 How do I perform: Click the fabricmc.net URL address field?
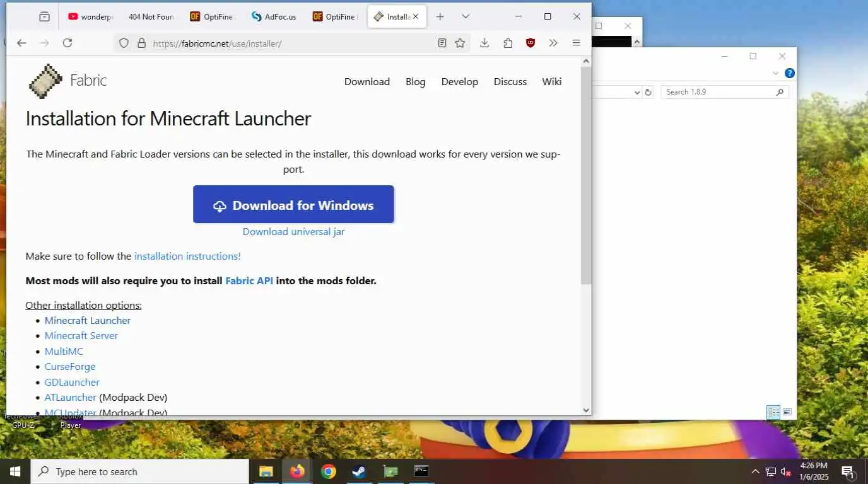click(292, 43)
